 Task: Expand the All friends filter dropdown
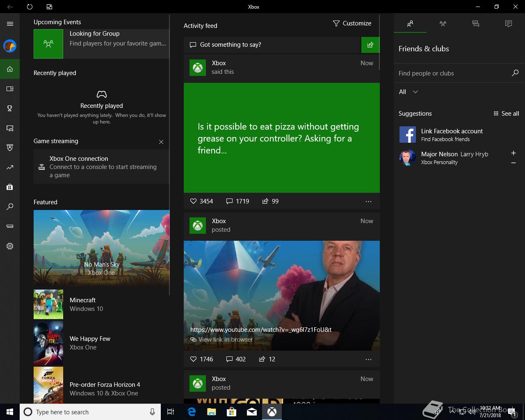(x=409, y=92)
